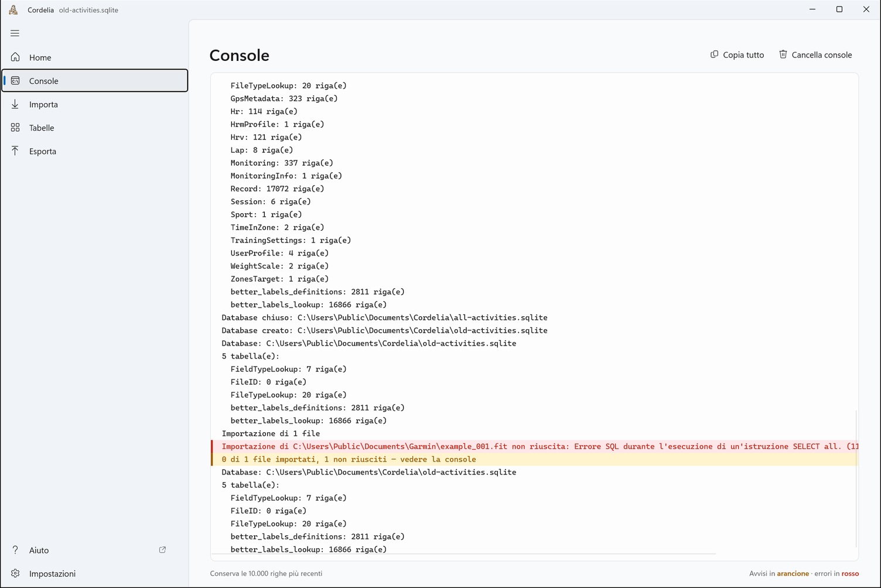Click the Aiuto question mark icon
This screenshot has height=588, width=881.
tap(15, 550)
